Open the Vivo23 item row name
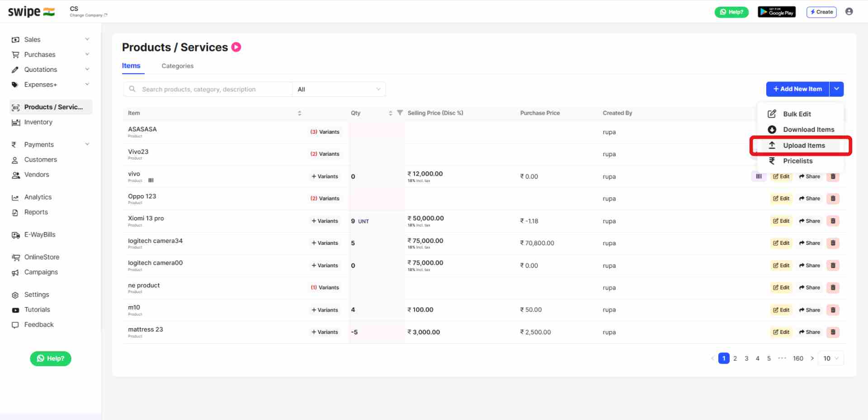 click(x=138, y=152)
